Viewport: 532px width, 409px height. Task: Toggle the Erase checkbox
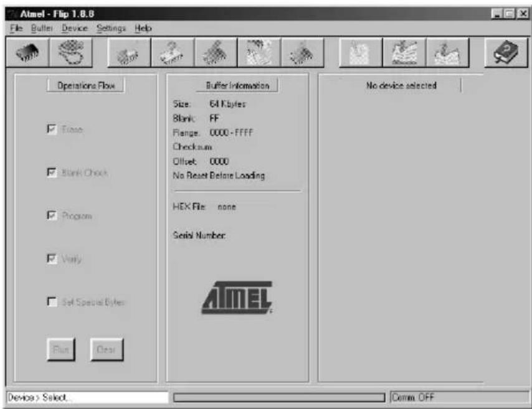(x=52, y=129)
